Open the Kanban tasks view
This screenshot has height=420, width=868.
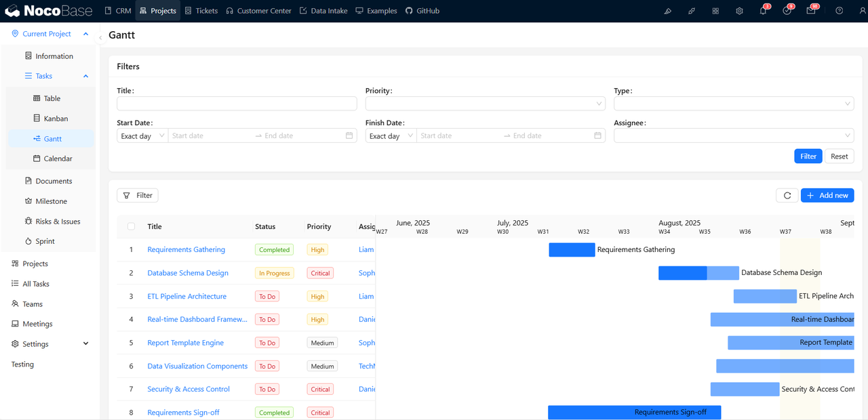click(x=52, y=119)
